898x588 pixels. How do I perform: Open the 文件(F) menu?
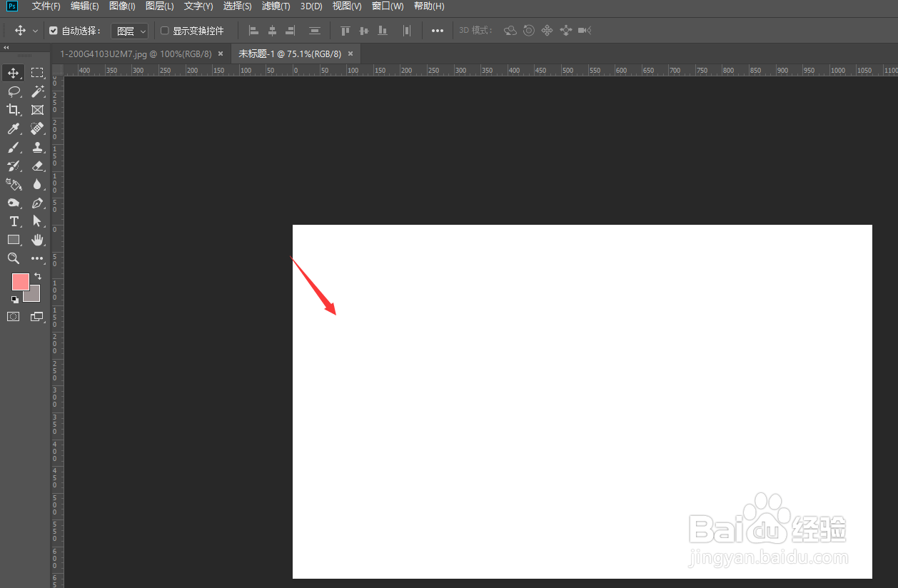pos(46,6)
